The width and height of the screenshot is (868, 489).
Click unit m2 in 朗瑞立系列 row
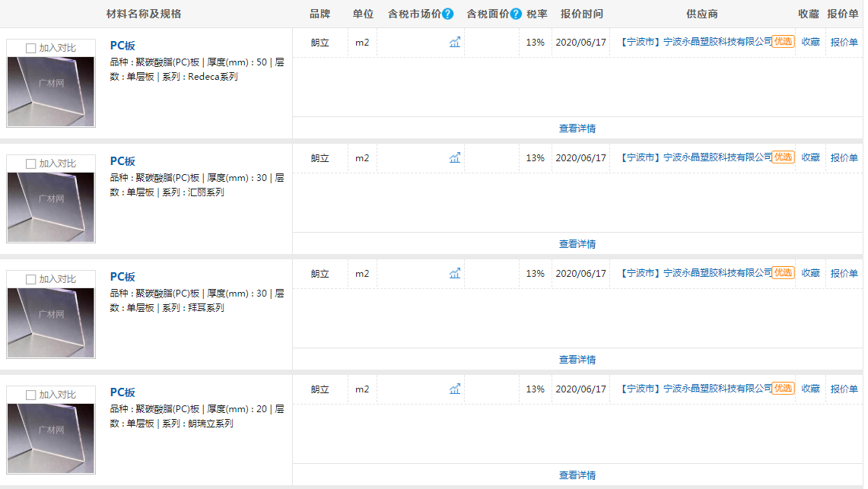(362, 389)
